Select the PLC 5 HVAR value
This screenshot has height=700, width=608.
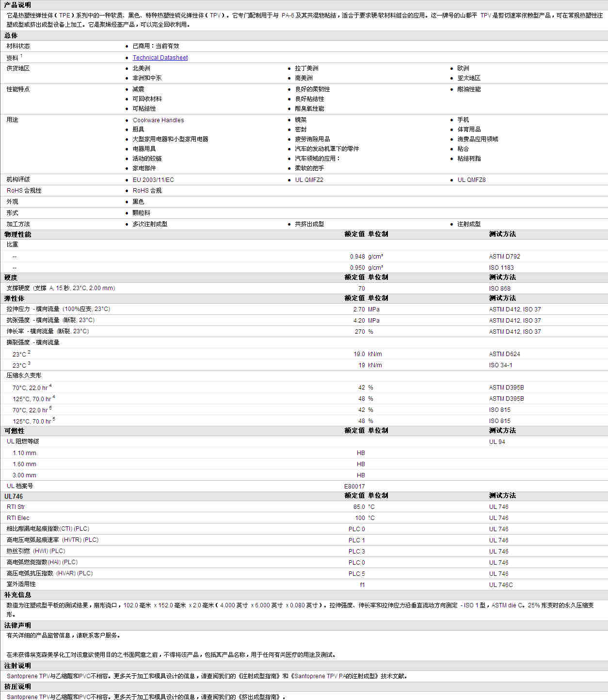(x=357, y=574)
